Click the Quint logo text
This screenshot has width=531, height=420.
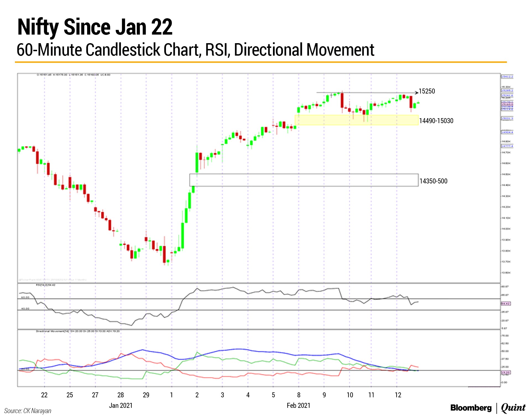point(513,408)
